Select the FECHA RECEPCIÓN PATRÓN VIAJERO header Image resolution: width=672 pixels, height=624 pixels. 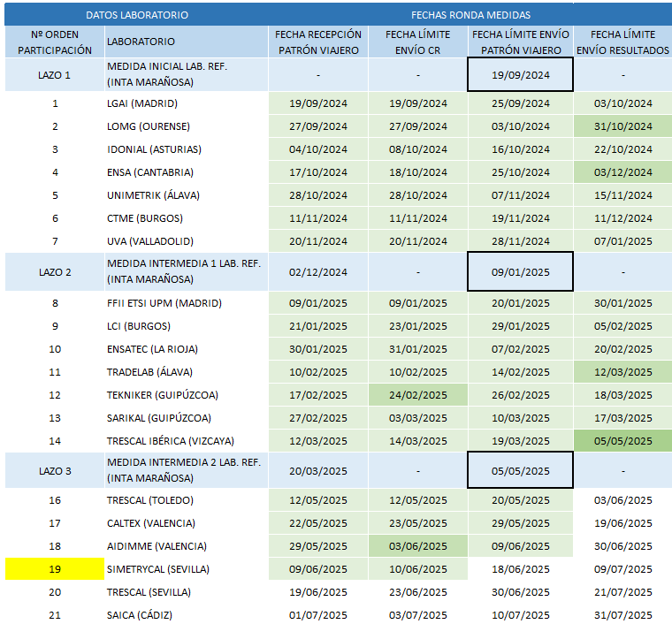tap(318, 42)
